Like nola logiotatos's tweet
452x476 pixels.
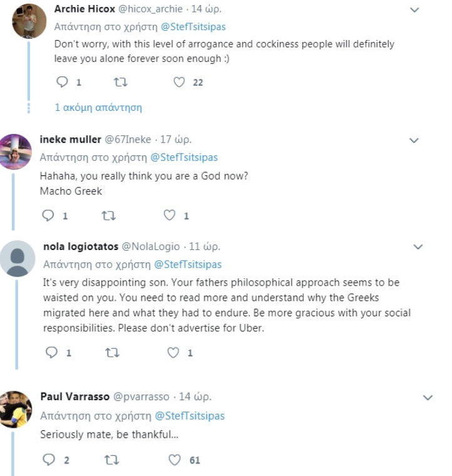click(173, 353)
